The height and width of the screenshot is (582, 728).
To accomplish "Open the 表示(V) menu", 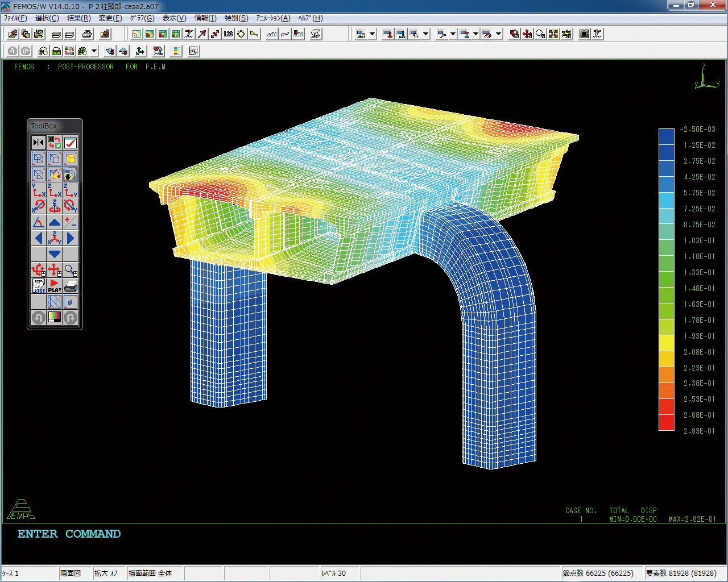I will [x=174, y=18].
